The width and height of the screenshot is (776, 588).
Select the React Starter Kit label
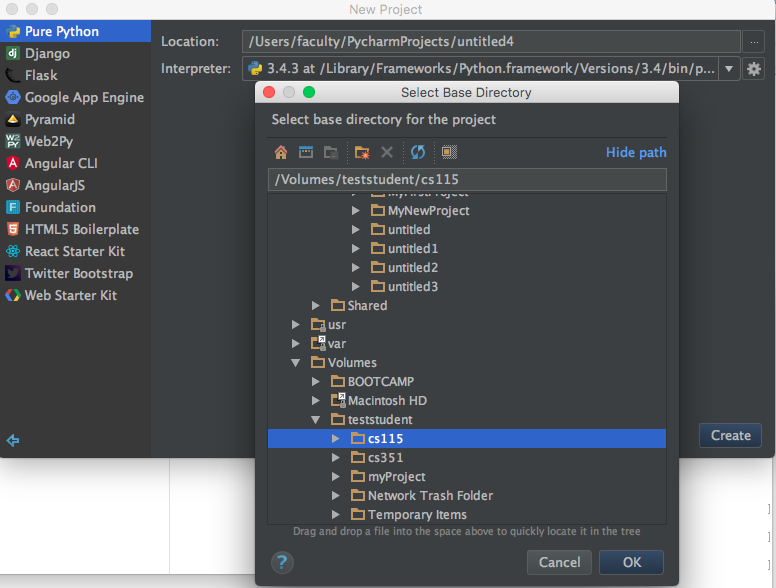coord(75,251)
